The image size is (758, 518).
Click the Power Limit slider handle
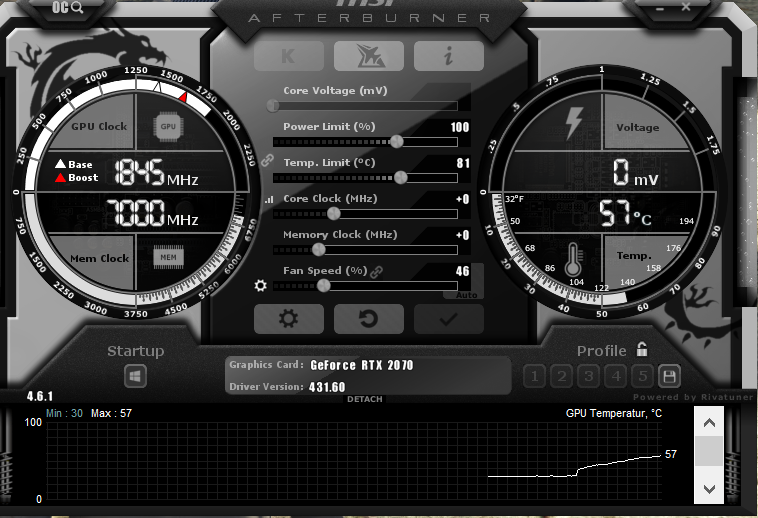396,142
